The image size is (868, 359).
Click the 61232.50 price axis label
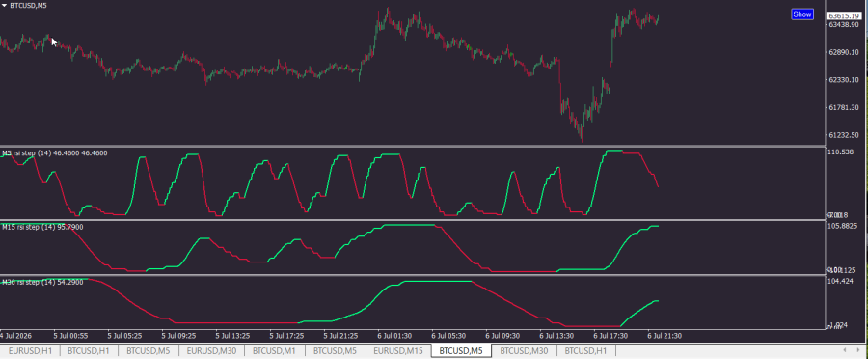point(845,135)
